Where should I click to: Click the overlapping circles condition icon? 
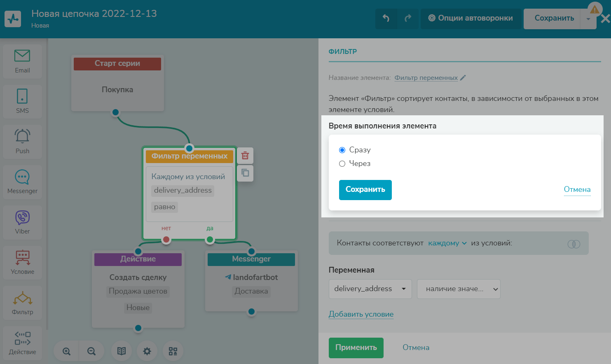[574, 244]
